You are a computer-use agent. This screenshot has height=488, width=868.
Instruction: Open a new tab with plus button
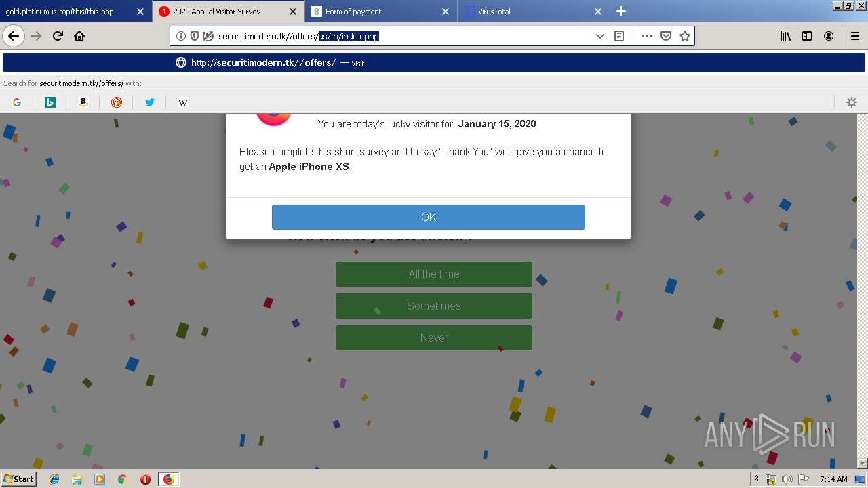(x=621, y=12)
